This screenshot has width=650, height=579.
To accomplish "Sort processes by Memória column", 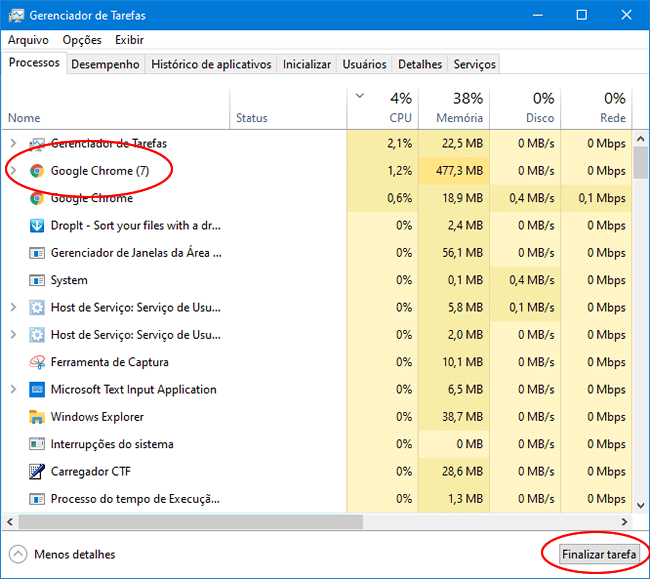I will click(x=459, y=117).
